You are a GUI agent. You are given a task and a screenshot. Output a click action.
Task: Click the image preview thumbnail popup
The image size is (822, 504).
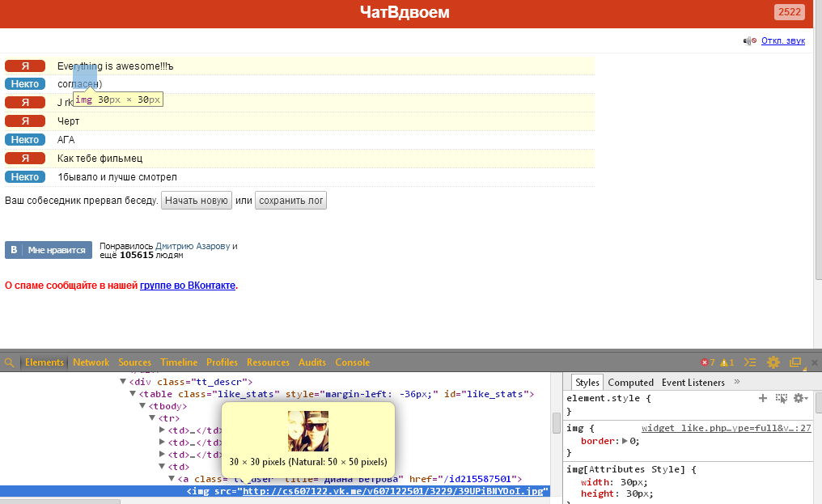pos(308,431)
